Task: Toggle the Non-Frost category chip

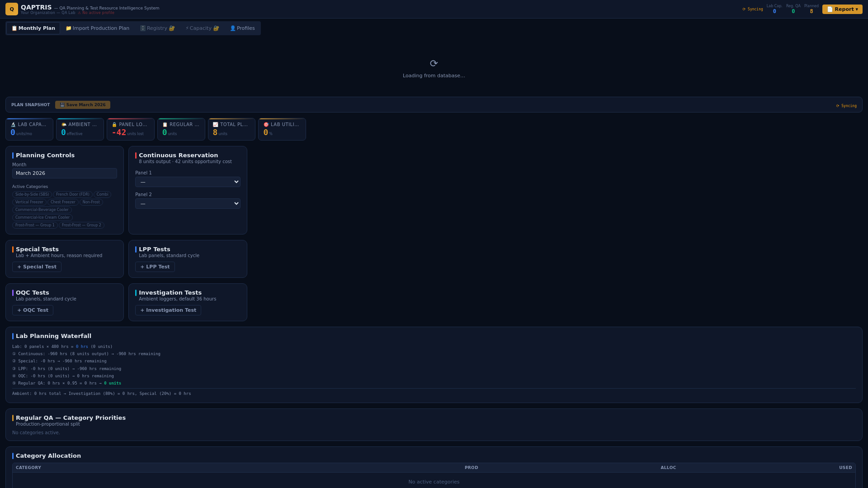Action: point(91,202)
